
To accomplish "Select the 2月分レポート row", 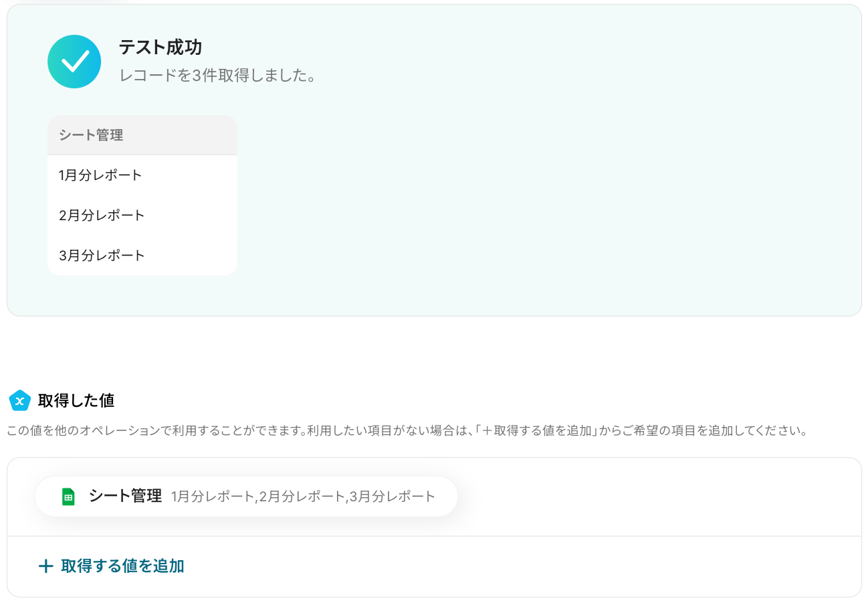I will click(x=142, y=216).
